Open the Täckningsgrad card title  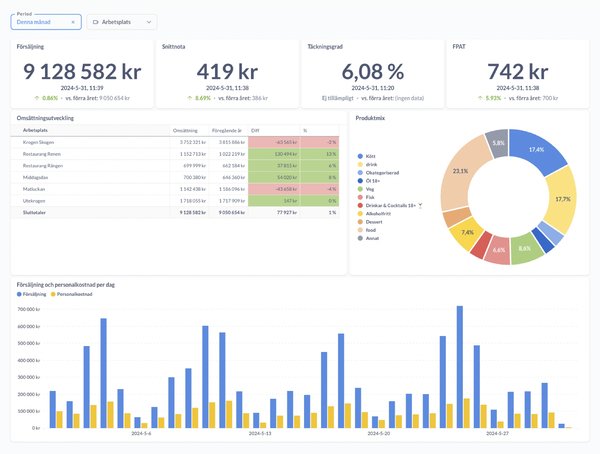(x=327, y=47)
